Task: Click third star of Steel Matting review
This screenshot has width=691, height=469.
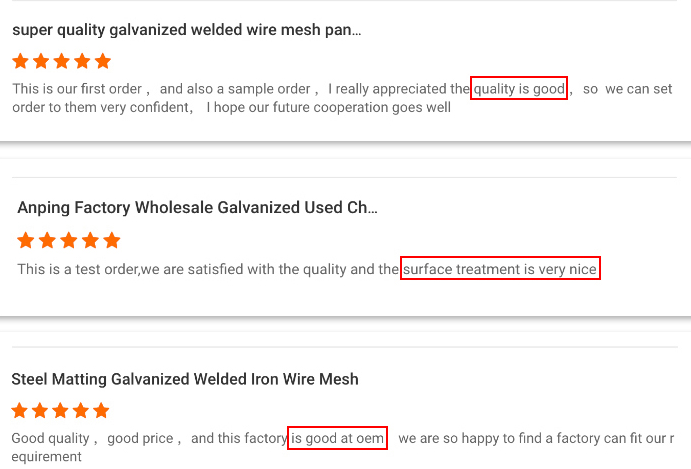Action: [x=61, y=410]
